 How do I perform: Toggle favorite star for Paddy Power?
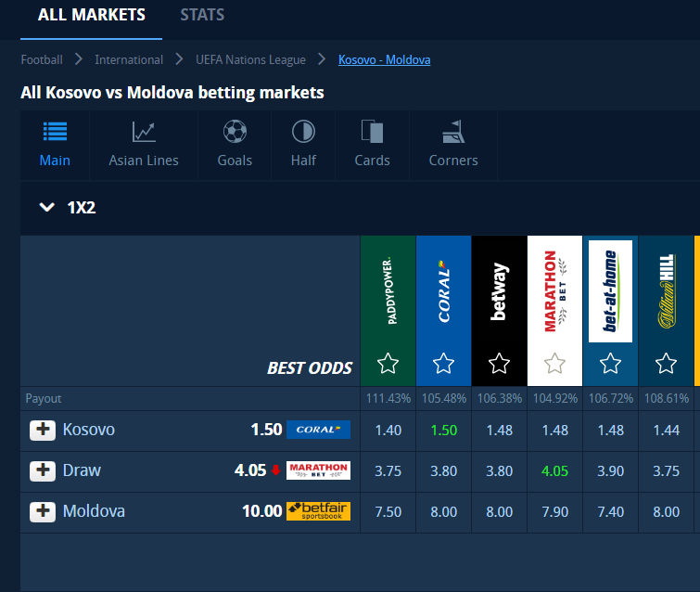coord(388,363)
